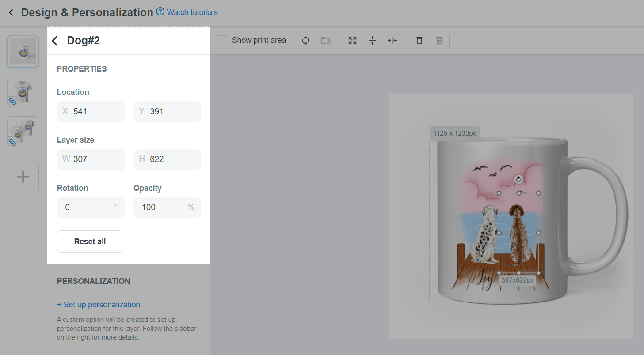This screenshot has height=355, width=644.
Task: Click the Rotation degrees field
Action: pyautogui.click(x=91, y=207)
